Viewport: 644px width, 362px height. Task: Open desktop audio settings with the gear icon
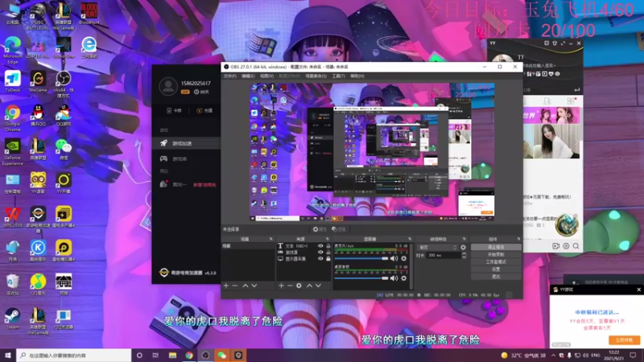404,278
